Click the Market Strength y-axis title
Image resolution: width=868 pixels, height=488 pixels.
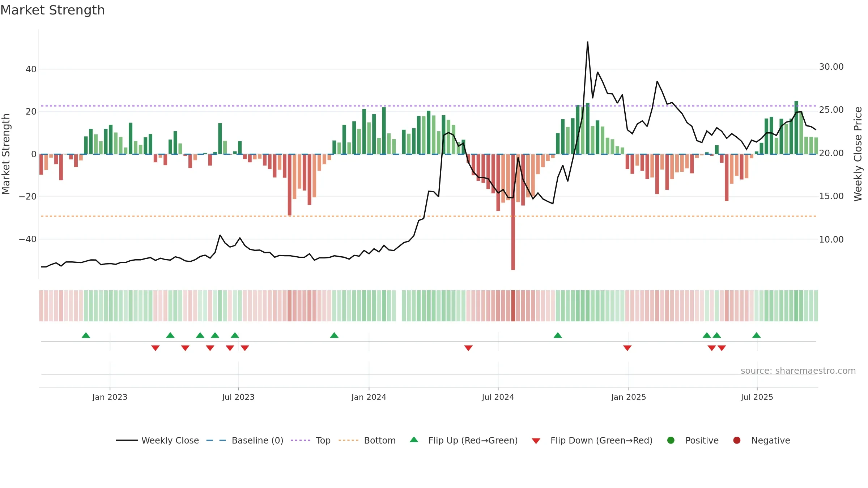point(6,154)
